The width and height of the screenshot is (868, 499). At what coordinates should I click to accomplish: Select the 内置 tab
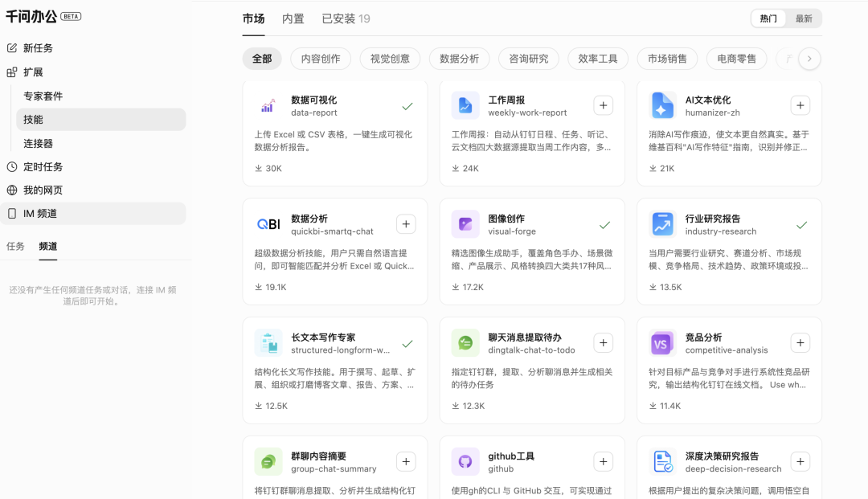pos(293,18)
